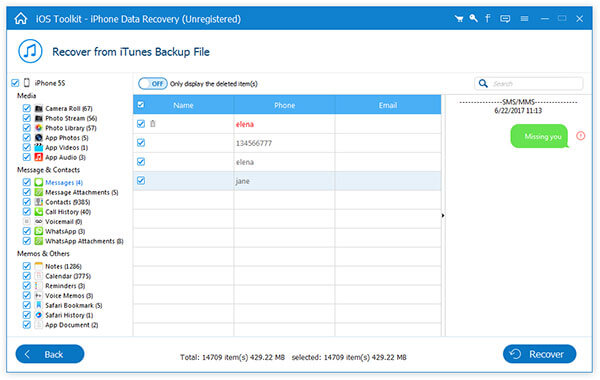
Task: Select Call History (40) category
Action: coord(68,212)
